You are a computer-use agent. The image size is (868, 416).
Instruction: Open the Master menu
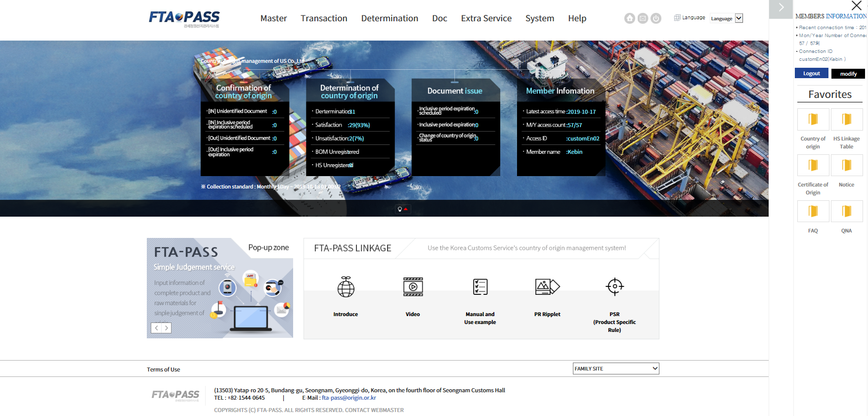[274, 18]
